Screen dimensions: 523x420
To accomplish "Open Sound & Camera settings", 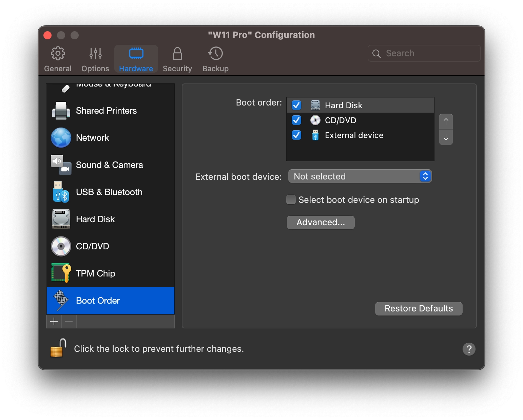I will pos(109,165).
